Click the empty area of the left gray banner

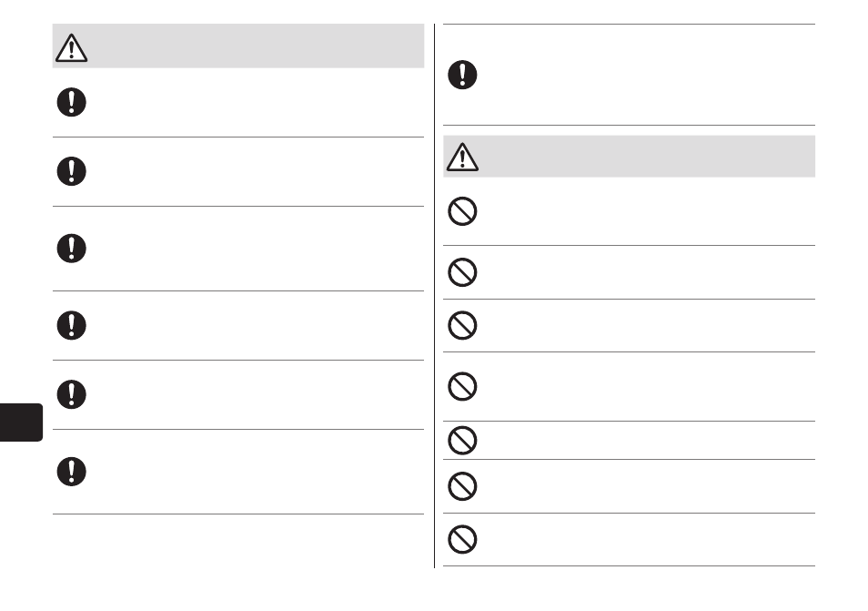tap(255, 46)
